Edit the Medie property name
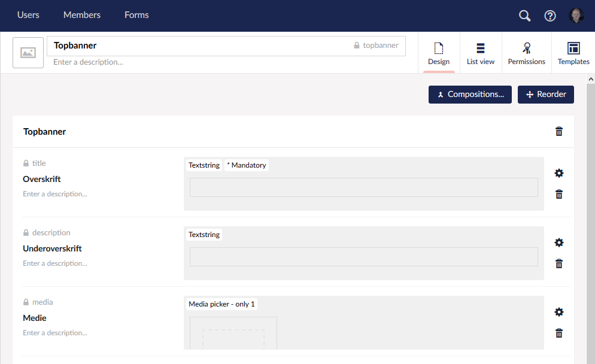This screenshot has height=364, width=595. point(35,318)
